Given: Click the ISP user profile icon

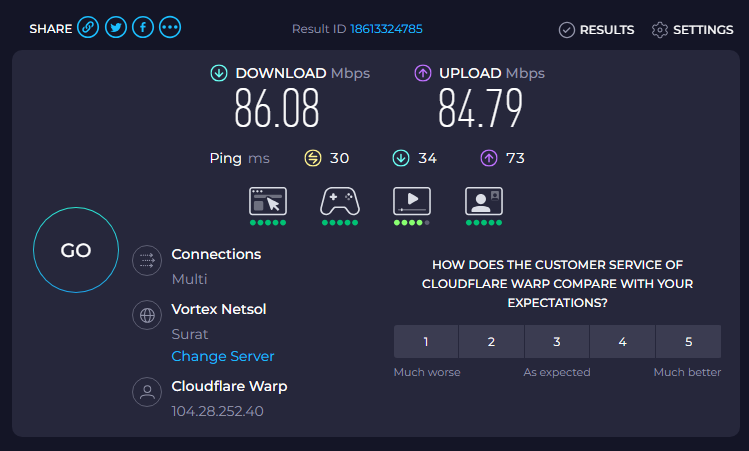Looking at the screenshot, I should (147, 392).
